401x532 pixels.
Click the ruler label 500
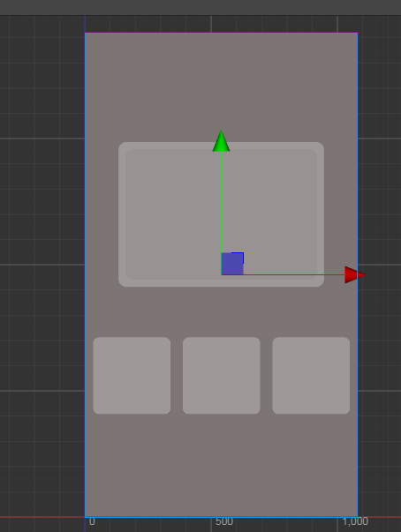[x=224, y=521]
